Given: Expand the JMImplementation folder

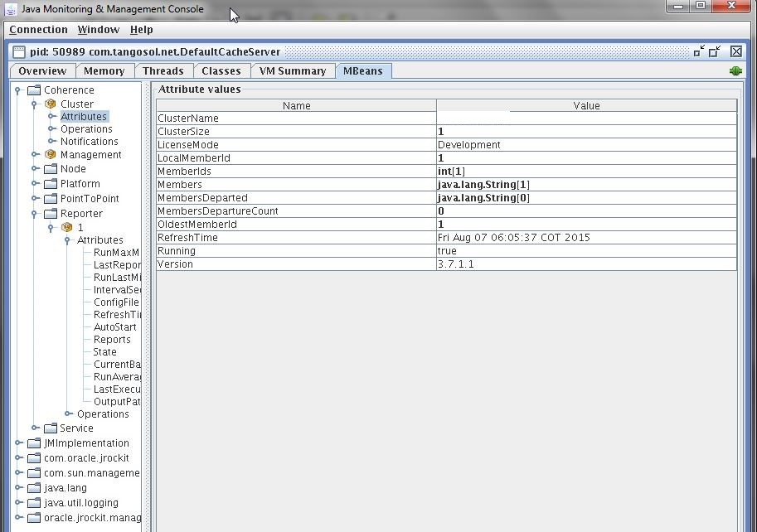Looking at the screenshot, I should point(18,443).
